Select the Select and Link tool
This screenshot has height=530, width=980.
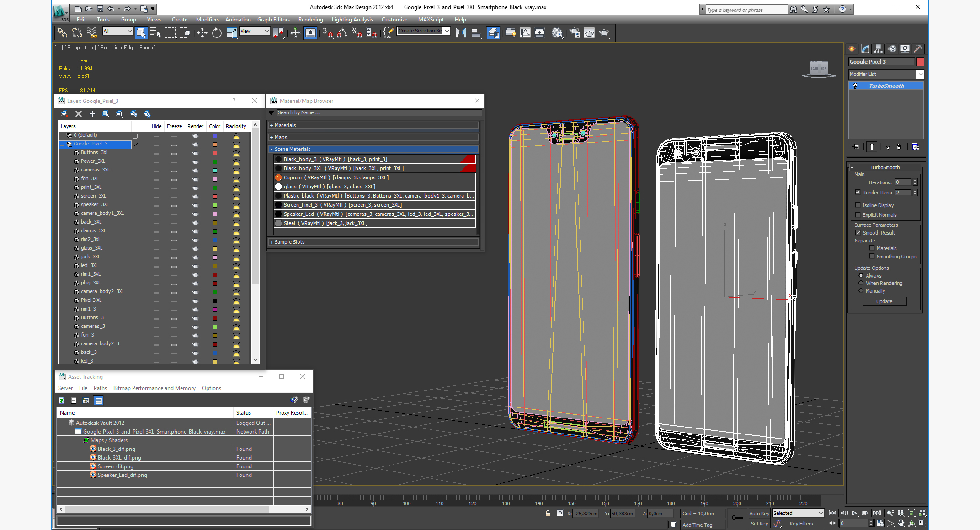click(62, 32)
